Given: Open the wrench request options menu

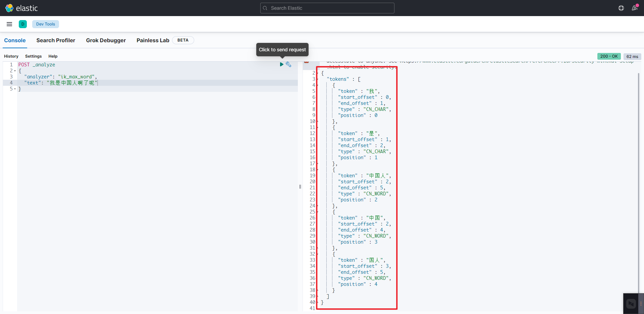Looking at the screenshot, I should [x=288, y=64].
